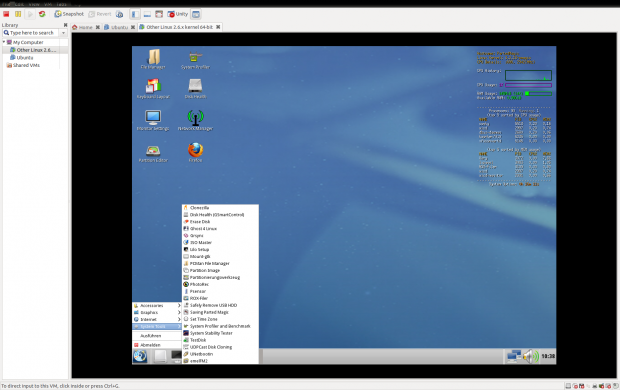Launch ISO Master from the menu

[x=220, y=242]
